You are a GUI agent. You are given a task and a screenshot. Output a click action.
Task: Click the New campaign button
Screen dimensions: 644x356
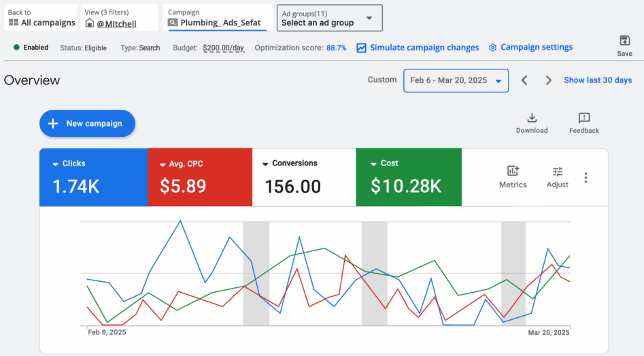(x=87, y=123)
